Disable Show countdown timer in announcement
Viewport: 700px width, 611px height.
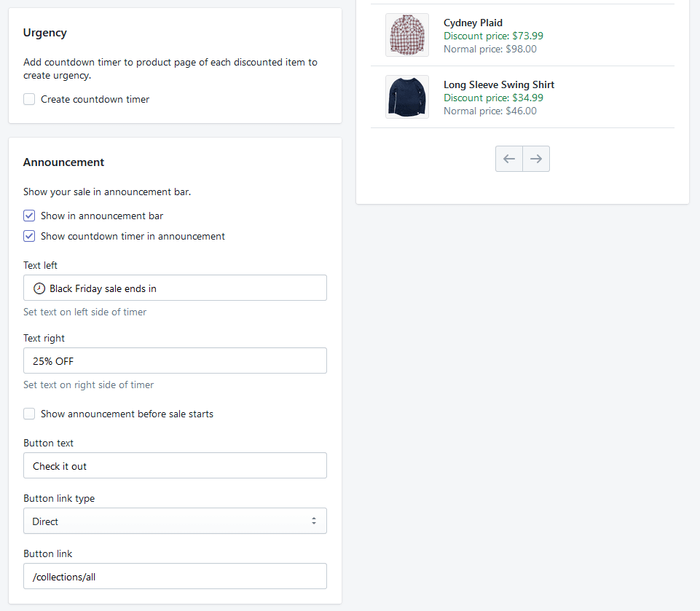[x=29, y=236]
